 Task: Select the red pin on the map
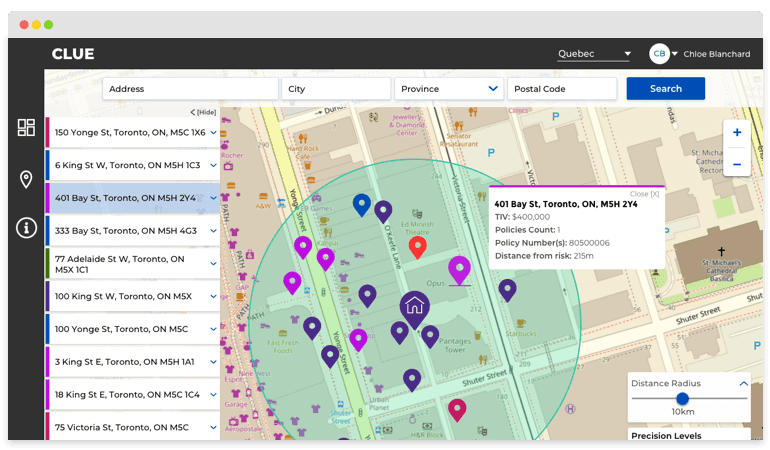418,246
